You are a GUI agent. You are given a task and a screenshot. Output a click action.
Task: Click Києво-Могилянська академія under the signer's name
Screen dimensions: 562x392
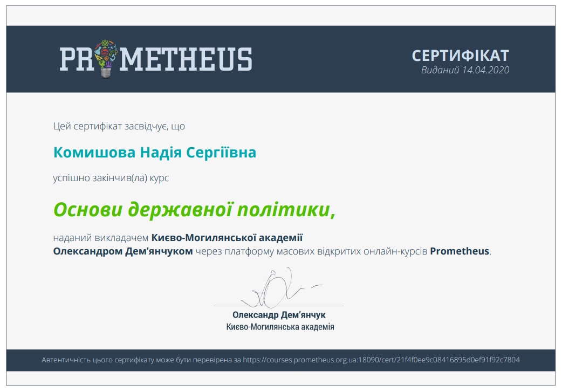(280, 327)
